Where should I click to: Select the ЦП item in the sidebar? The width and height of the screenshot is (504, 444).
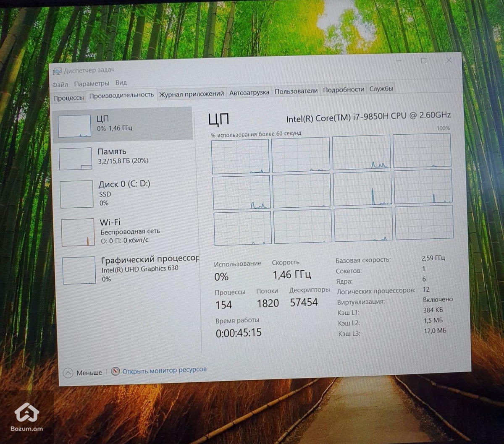(x=123, y=125)
